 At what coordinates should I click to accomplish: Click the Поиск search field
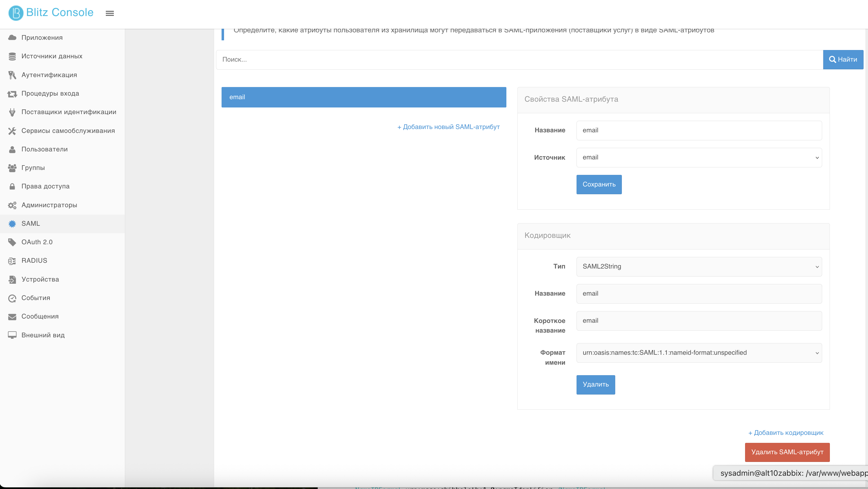click(x=519, y=60)
